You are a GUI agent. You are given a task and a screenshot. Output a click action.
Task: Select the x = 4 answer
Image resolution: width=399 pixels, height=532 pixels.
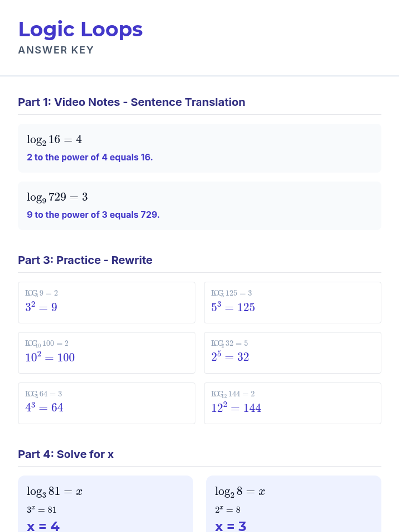coord(43,526)
